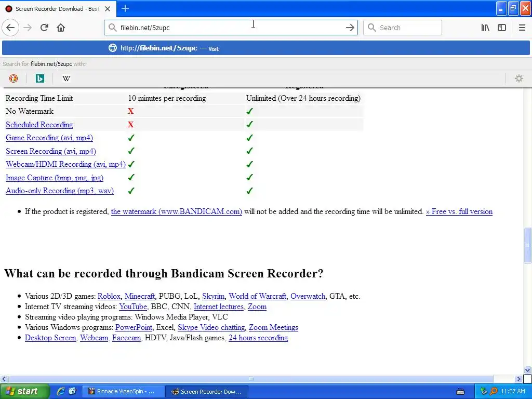Click the address bar URL field
Image resolution: width=532 pixels, height=399 pixels.
231,28
